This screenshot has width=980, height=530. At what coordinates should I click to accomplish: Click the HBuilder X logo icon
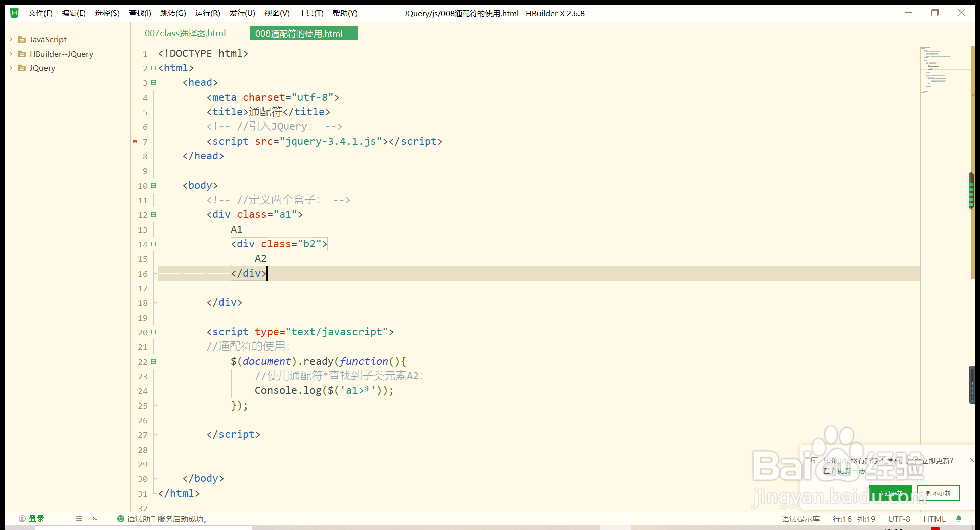click(x=14, y=13)
